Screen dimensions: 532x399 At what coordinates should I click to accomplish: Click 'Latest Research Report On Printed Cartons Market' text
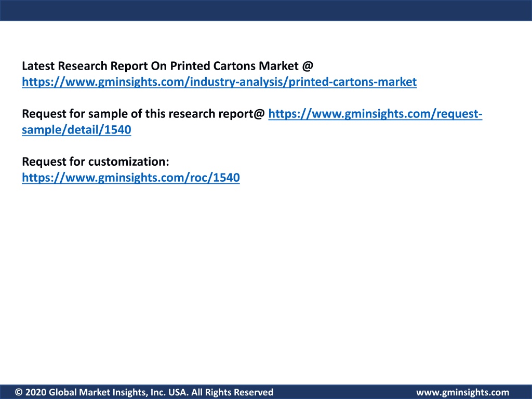(160, 66)
